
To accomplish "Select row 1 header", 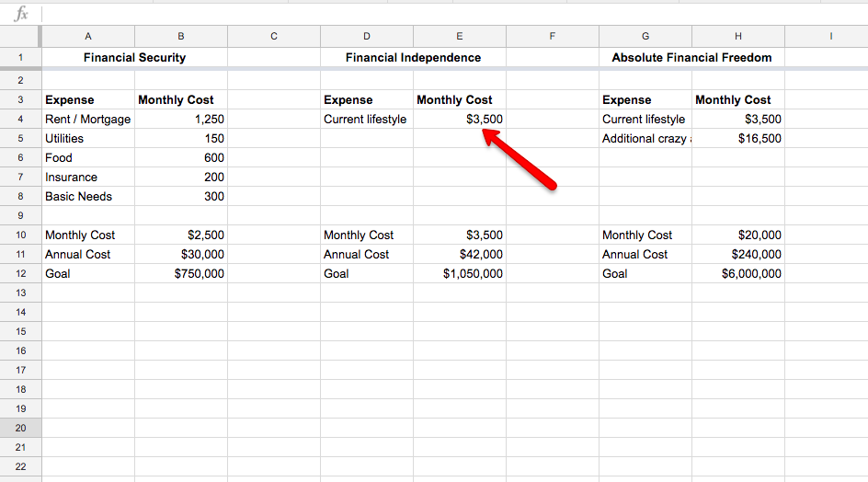I will [x=20, y=58].
